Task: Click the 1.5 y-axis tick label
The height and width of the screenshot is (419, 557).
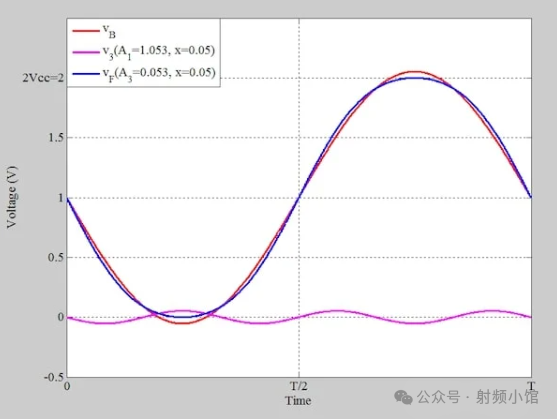Action: click(56, 137)
